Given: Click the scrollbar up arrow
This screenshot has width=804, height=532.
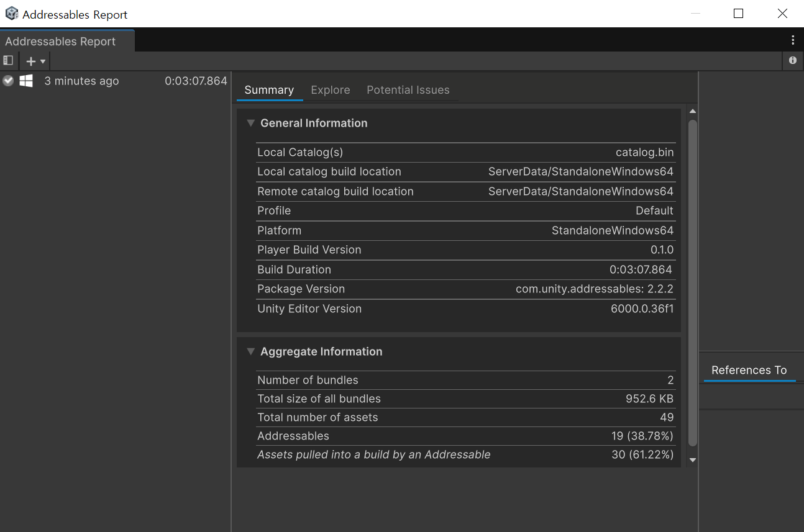Looking at the screenshot, I should coord(692,112).
